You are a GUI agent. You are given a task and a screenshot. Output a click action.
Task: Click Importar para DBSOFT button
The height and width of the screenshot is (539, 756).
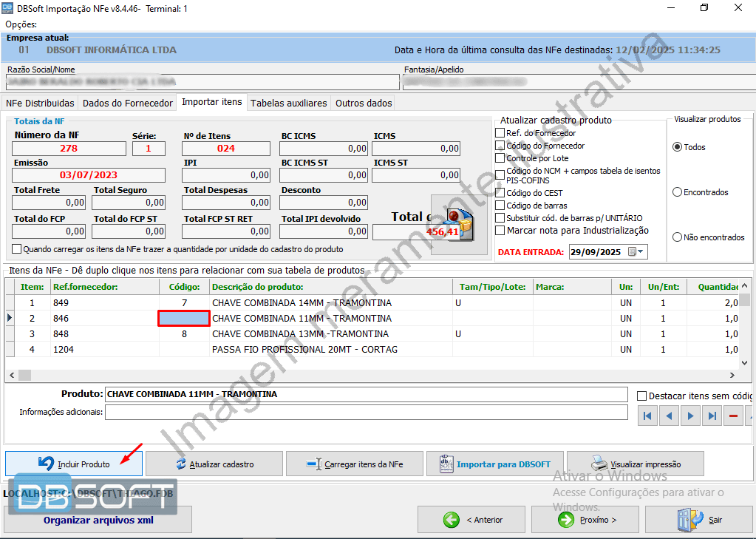(x=494, y=464)
